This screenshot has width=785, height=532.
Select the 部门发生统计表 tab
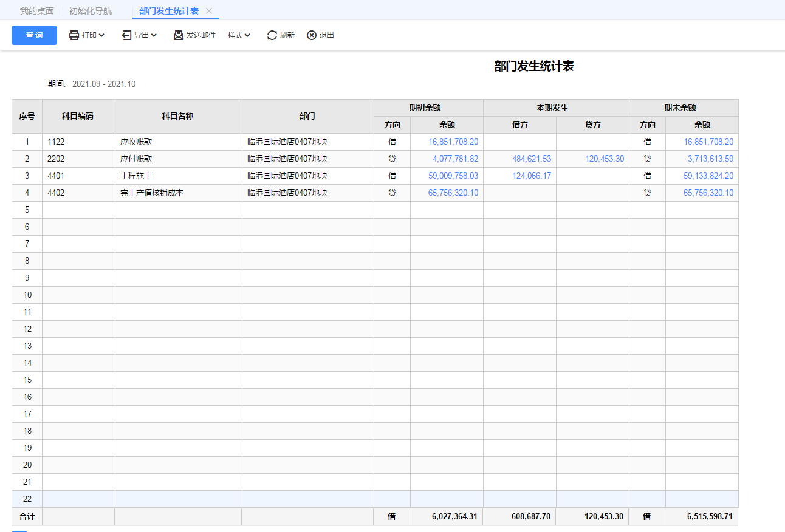(x=169, y=11)
